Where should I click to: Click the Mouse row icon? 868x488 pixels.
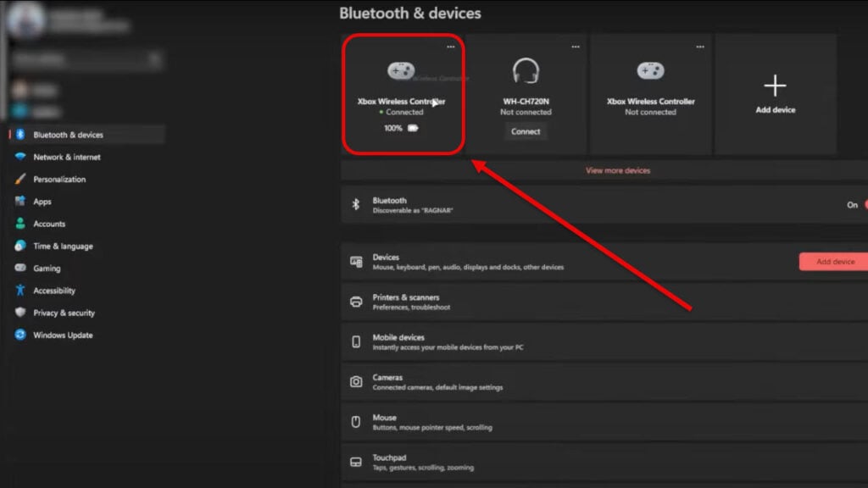point(356,422)
